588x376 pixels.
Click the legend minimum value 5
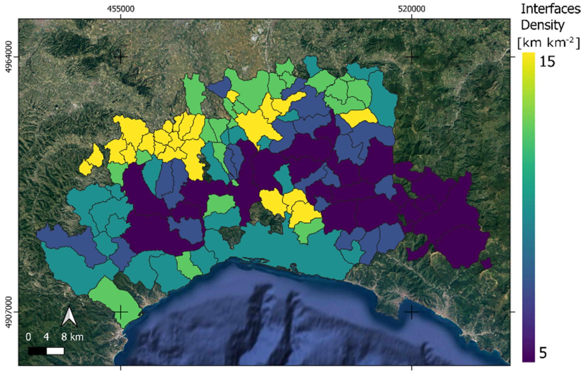click(543, 353)
